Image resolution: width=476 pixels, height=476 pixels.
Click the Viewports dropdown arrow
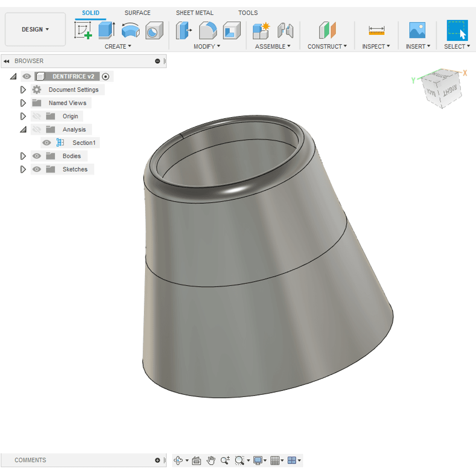point(299,461)
